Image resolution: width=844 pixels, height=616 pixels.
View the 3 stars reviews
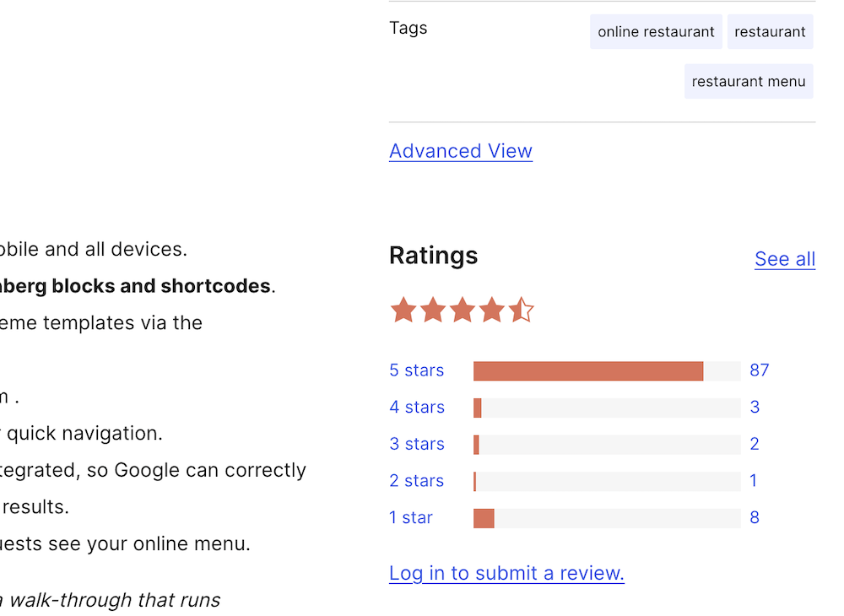(417, 444)
